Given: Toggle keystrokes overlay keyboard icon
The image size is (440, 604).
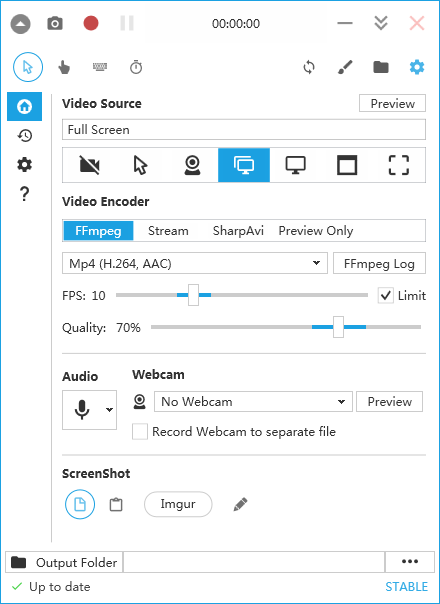Looking at the screenshot, I should 100,67.
